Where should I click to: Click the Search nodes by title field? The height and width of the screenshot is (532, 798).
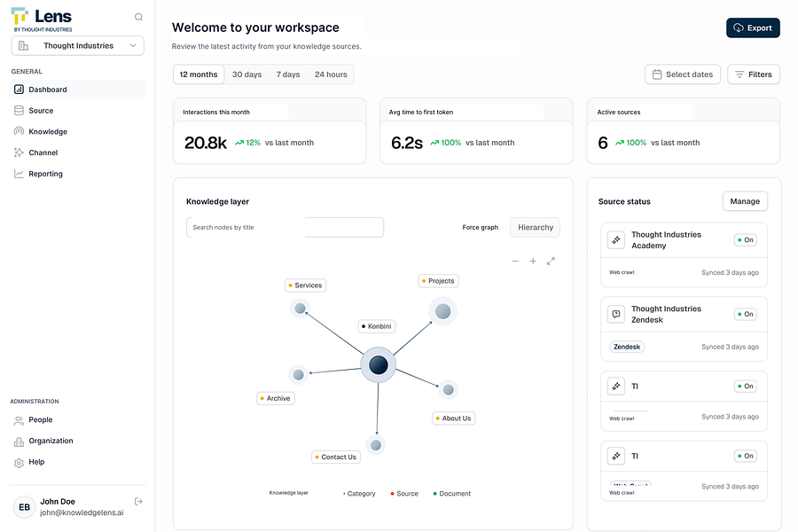(x=285, y=228)
